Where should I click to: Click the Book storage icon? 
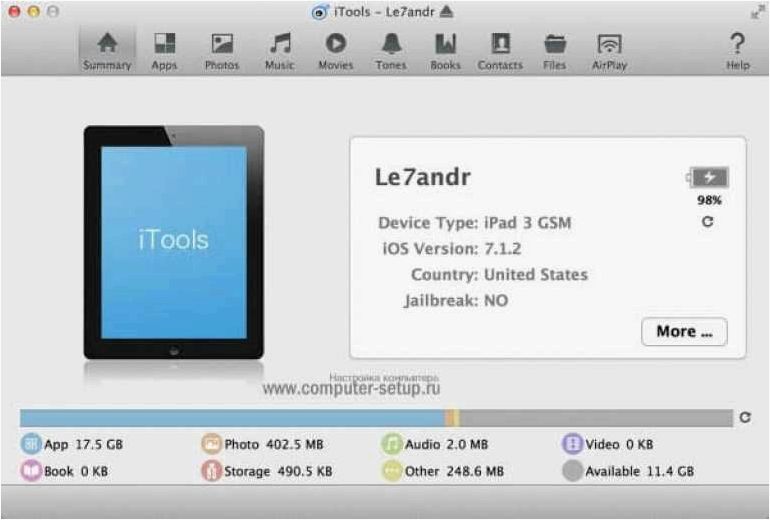(31, 470)
